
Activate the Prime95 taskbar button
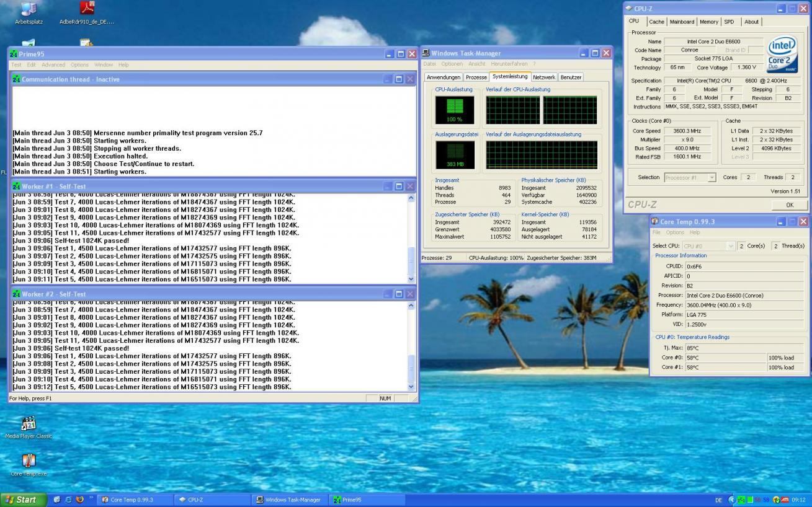pos(367,500)
